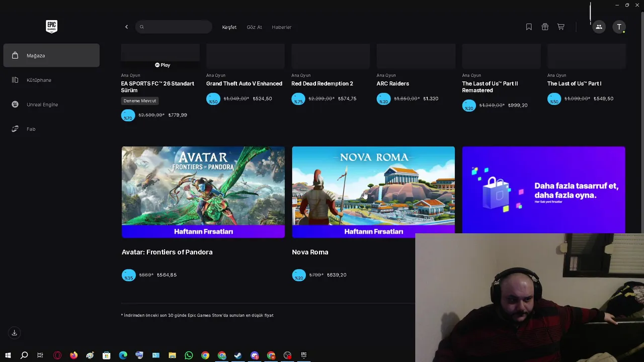This screenshot has height=362, width=644.
Task: Open the Daha fazla tasarruf et promo
Action: point(543,190)
